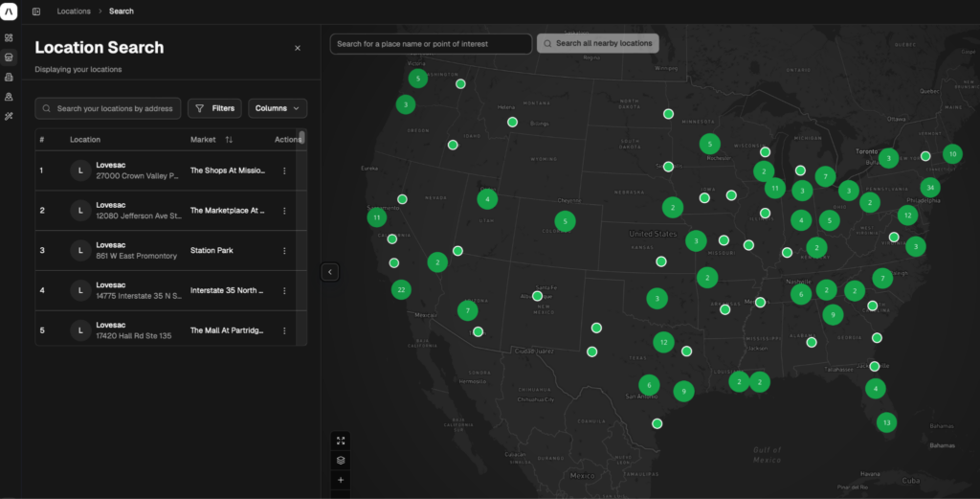The width and height of the screenshot is (980, 499).
Task: Click The Marketplace At ... market cell
Action: pos(228,211)
